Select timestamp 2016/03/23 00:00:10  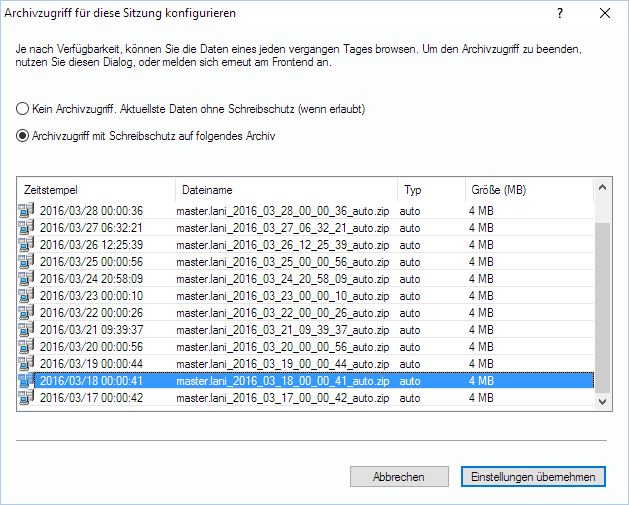point(91,296)
